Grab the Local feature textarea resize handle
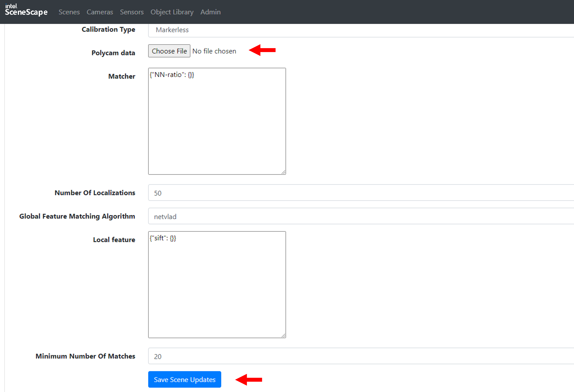The width and height of the screenshot is (574, 392). [x=283, y=335]
